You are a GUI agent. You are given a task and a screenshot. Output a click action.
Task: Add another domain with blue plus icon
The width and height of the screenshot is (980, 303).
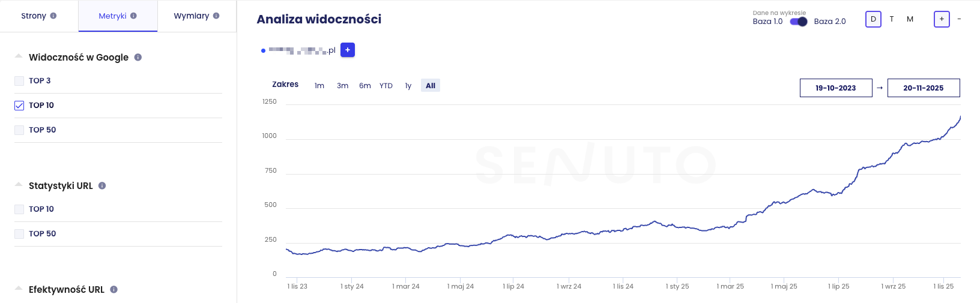point(348,50)
